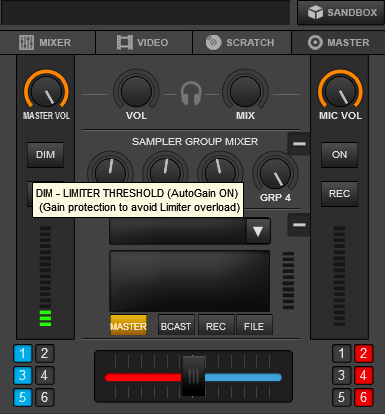This screenshot has width=385, height=414.
Task: Assign deck 2 to the left crossfader side
Action: pyautogui.click(x=45, y=353)
